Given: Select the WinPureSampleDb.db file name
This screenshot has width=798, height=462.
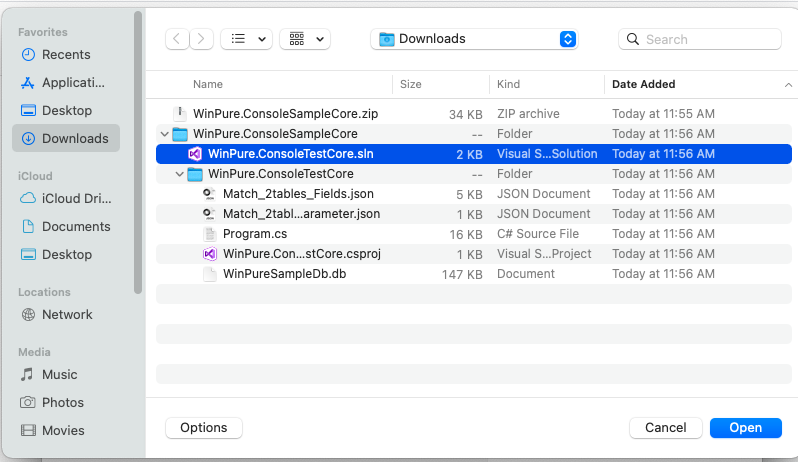Looking at the screenshot, I should 284,274.
